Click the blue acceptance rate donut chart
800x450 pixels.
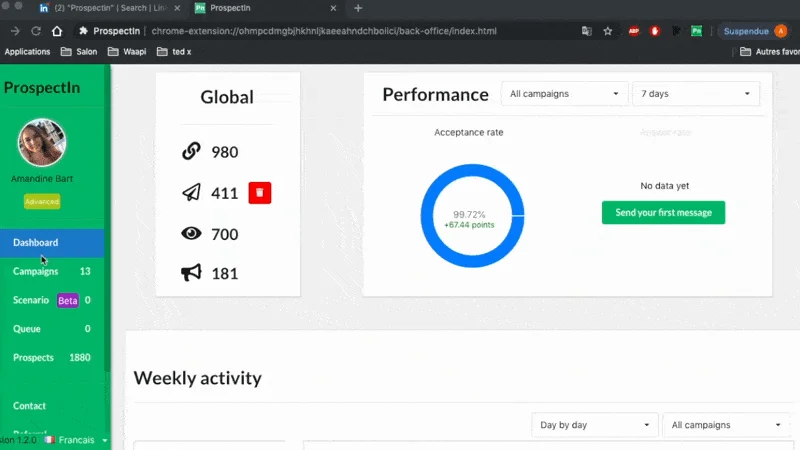[x=472, y=216]
